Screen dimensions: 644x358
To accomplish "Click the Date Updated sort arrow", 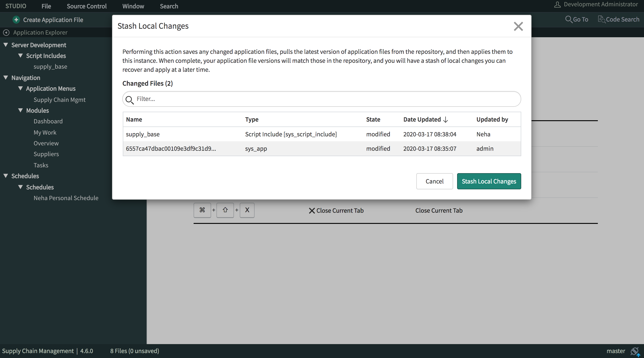I will [445, 120].
